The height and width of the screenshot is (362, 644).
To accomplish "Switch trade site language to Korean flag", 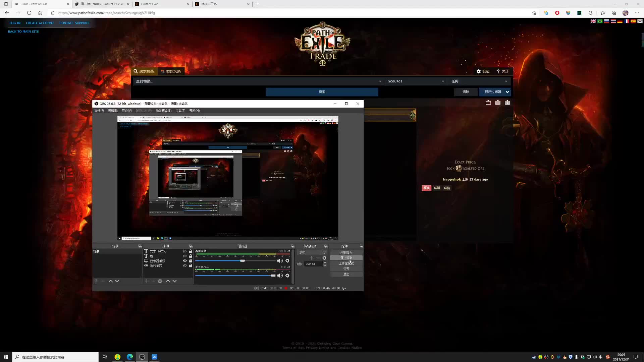I will (x=640, y=21).
